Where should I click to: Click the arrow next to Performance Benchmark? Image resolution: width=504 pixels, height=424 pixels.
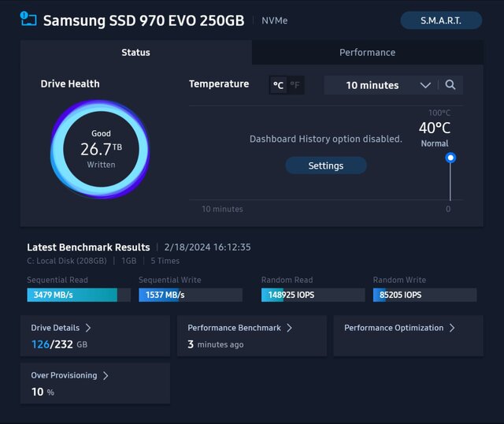tap(289, 328)
